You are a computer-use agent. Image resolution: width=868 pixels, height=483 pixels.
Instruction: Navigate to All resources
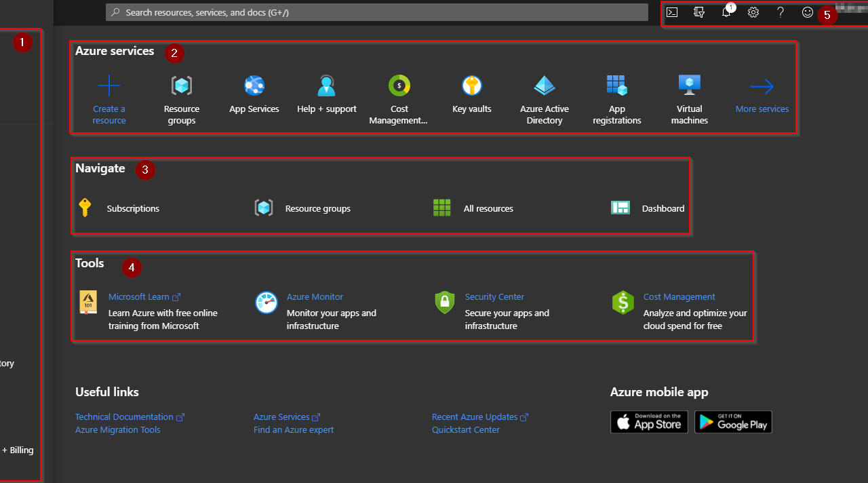488,208
